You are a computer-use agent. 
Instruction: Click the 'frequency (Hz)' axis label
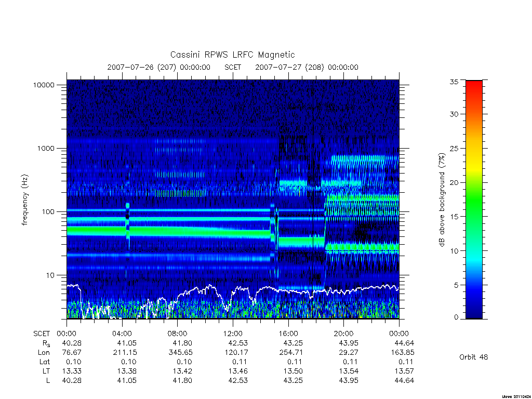[x=25, y=200]
